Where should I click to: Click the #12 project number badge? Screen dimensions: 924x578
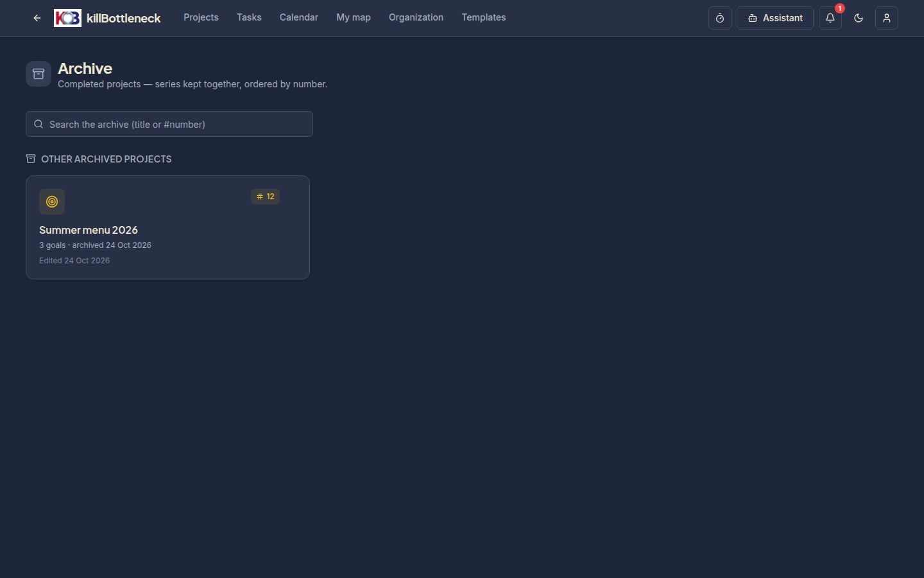click(265, 197)
